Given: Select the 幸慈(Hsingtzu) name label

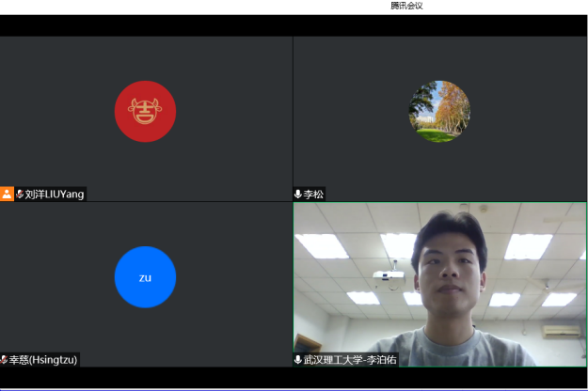Looking at the screenshot, I should 43,360.
